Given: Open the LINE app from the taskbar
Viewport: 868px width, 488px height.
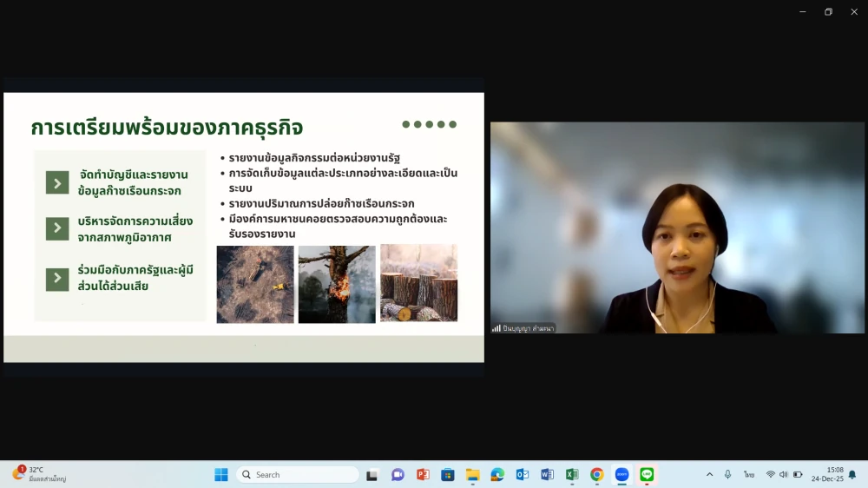Looking at the screenshot, I should tap(647, 475).
